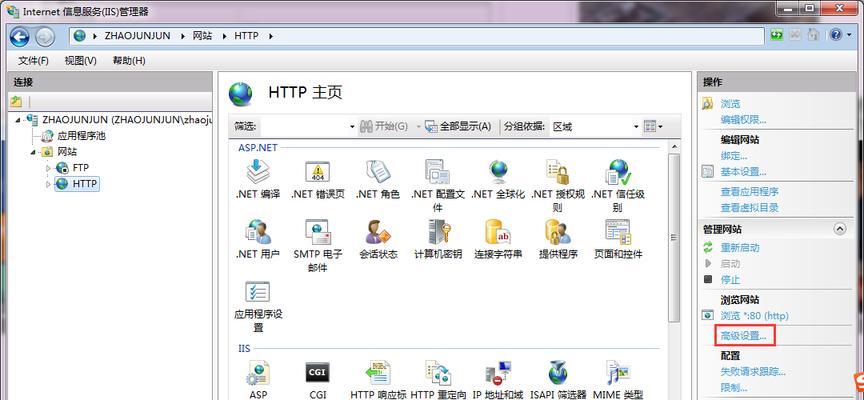Click the filter text input field

point(304,127)
